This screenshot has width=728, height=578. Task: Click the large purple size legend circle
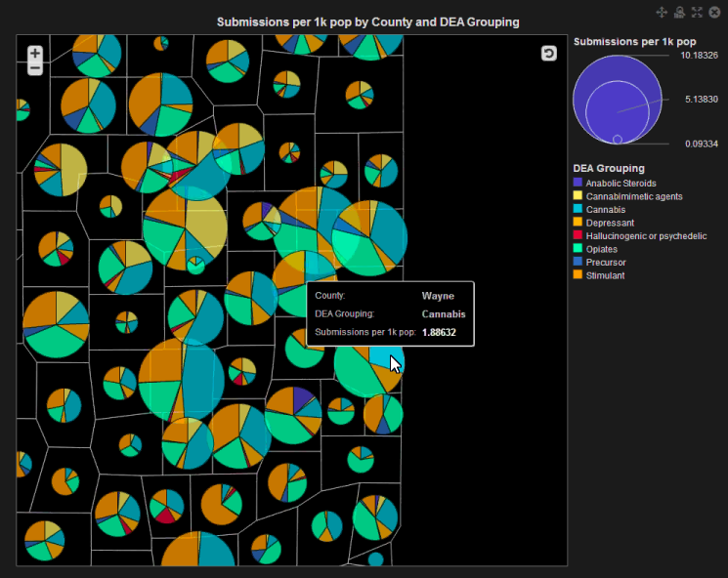coord(596,78)
